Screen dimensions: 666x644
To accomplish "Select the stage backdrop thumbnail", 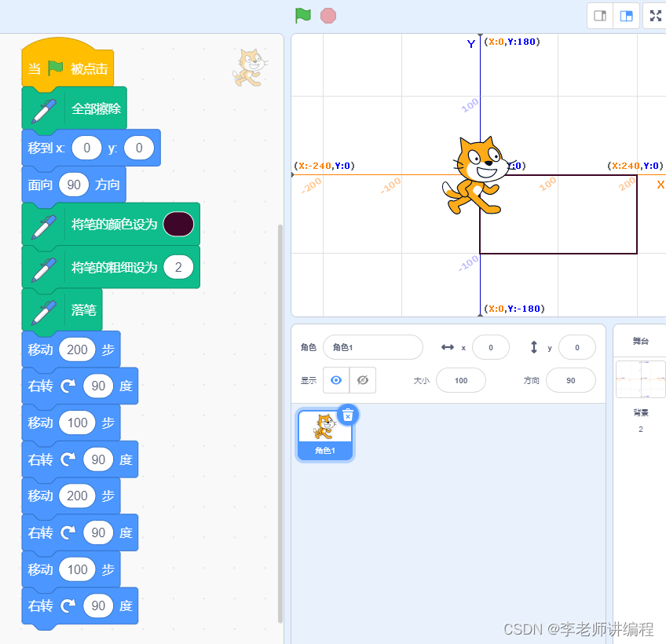I will pos(641,379).
